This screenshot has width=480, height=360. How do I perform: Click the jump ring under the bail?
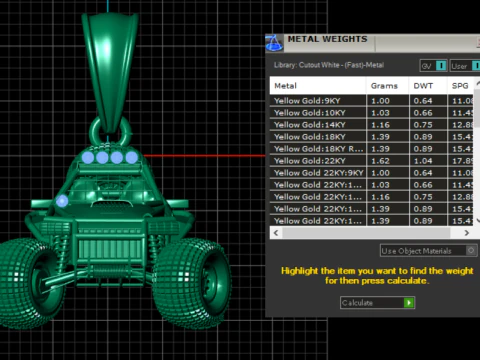[111, 131]
